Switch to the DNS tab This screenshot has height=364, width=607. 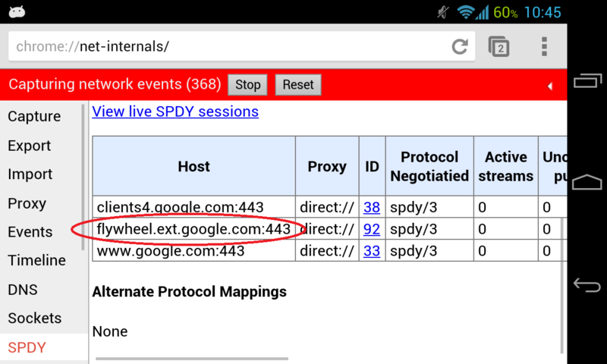(x=23, y=290)
